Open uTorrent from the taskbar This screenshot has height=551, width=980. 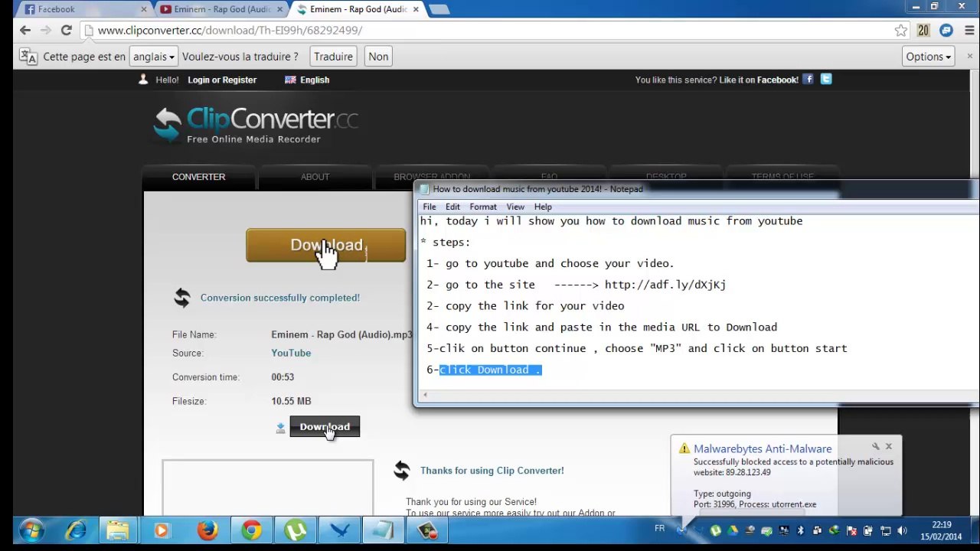point(296,530)
